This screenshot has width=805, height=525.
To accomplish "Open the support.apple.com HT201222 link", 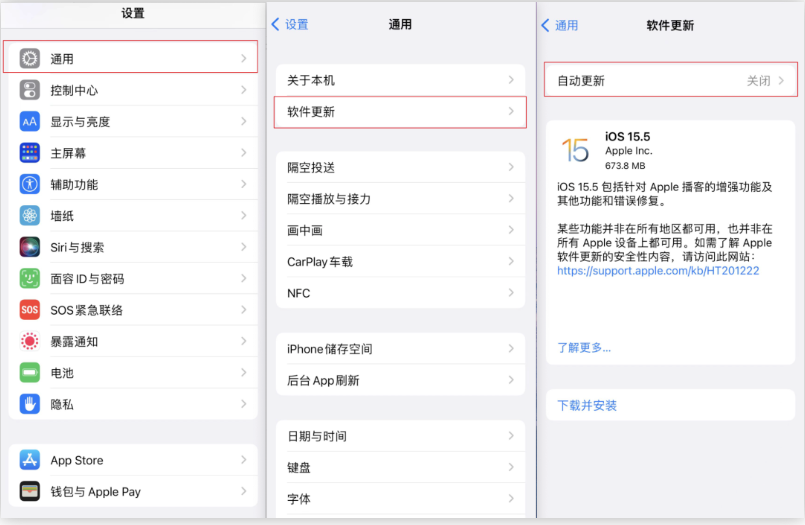I will tap(658, 270).
